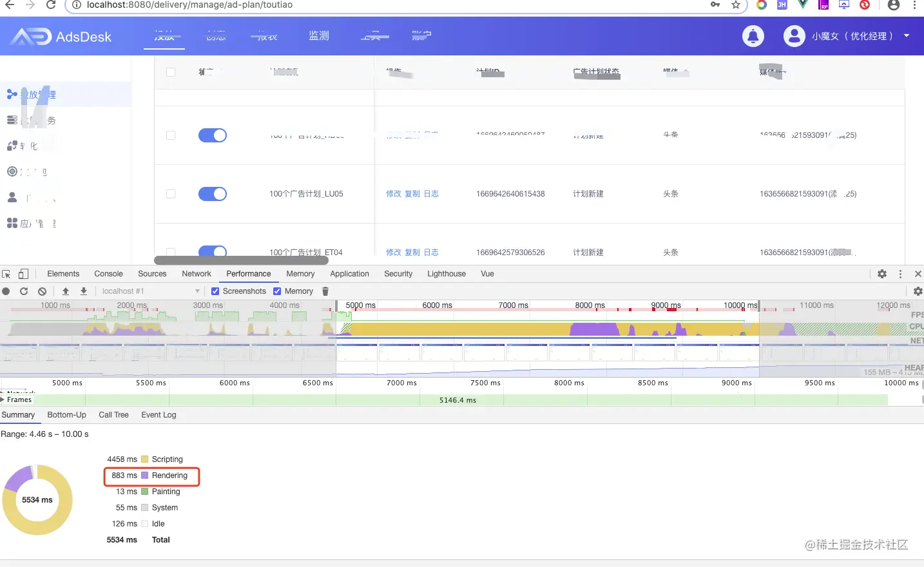Open the user dropdown arrow beside 小魔女
Image resolution: width=924 pixels, height=567 pixels.
pyautogui.click(x=907, y=36)
